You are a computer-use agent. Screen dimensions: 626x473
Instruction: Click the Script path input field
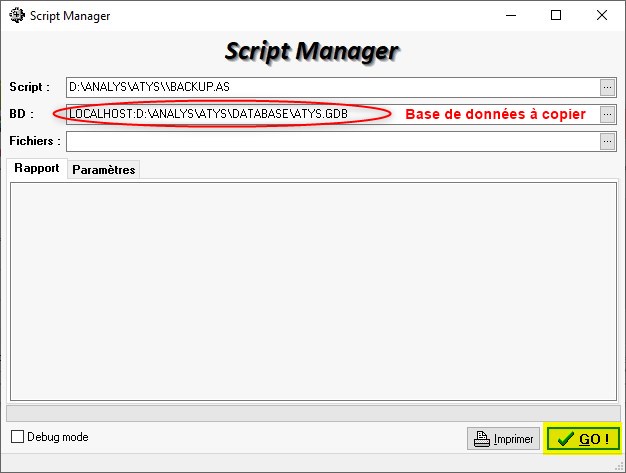tap(330, 87)
